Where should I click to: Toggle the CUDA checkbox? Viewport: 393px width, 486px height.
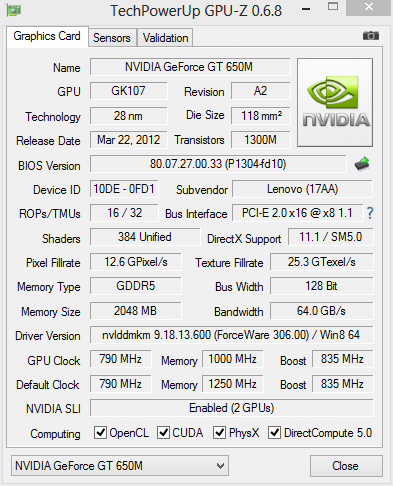163,432
